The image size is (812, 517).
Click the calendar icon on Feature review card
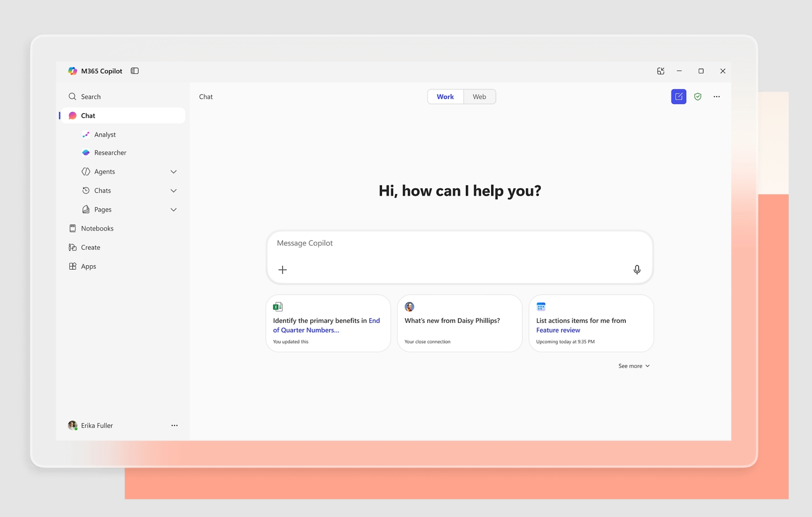click(x=541, y=307)
